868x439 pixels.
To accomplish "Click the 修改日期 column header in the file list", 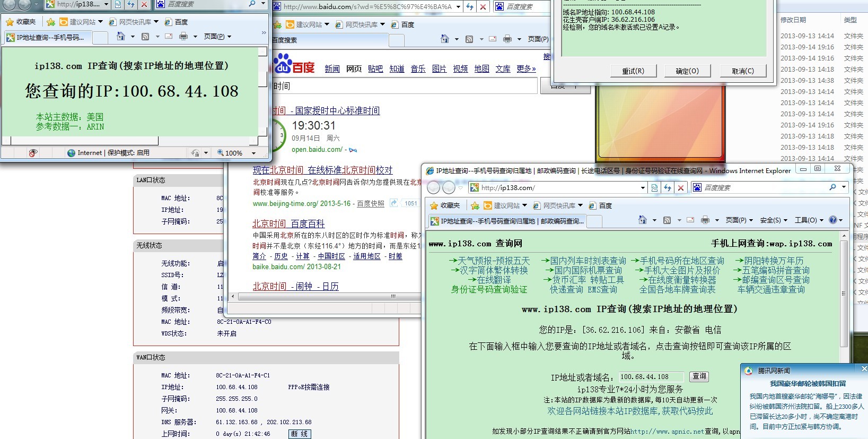I will tap(793, 20).
